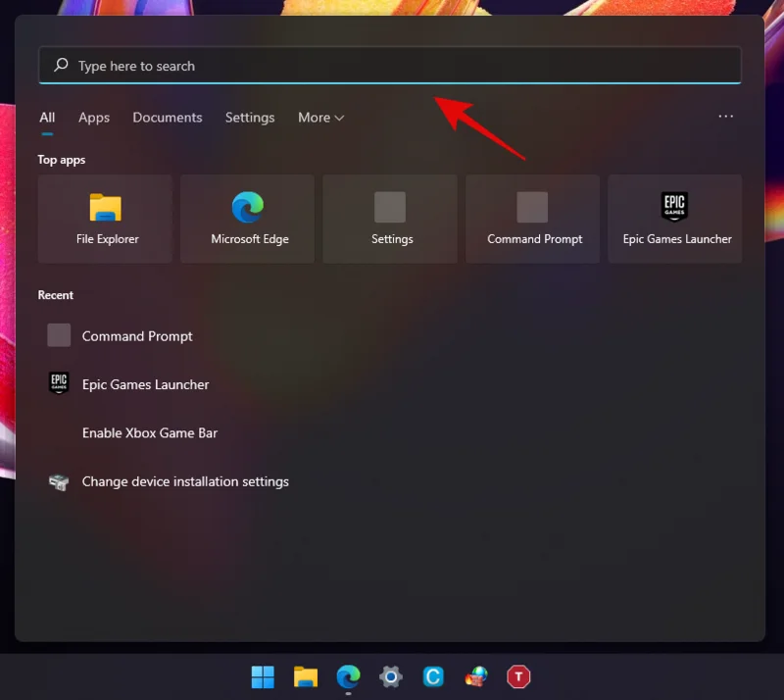The image size is (784, 700).
Task: Open Command Prompt from Recent list
Action: point(137,336)
